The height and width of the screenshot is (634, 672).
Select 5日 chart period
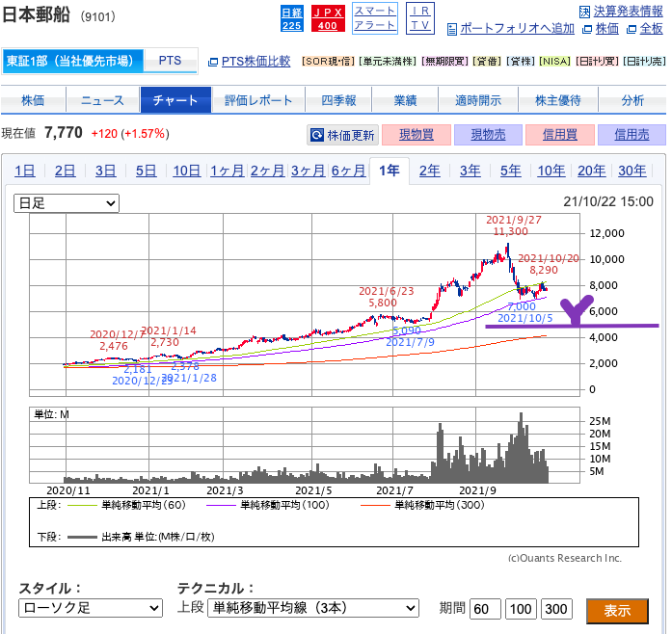(x=146, y=171)
